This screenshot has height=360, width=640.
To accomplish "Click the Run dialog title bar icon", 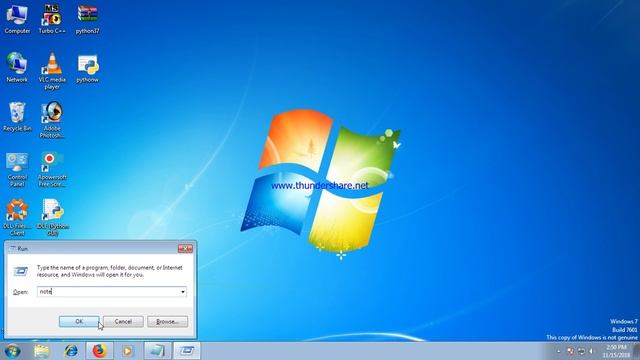I will click(x=12, y=249).
